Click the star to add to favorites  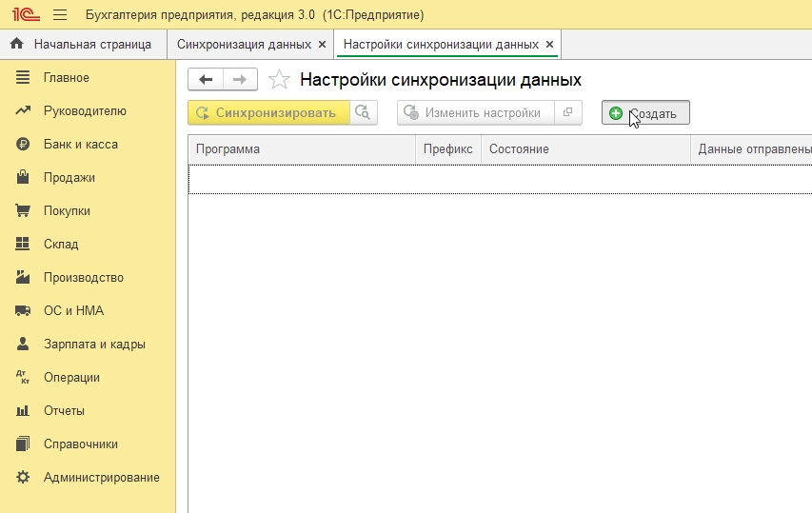tap(279, 80)
